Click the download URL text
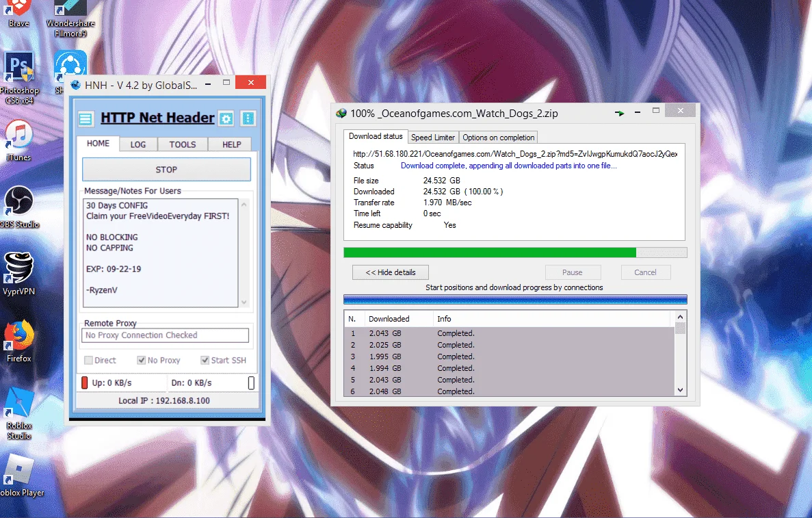Image resolution: width=812 pixels, height=518 pixels. (x=515, y=154)
